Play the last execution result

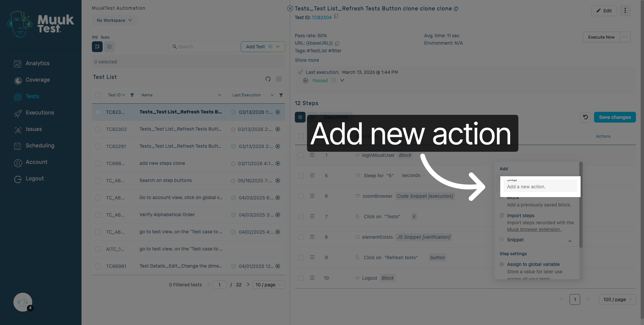[x=306, y=81]
